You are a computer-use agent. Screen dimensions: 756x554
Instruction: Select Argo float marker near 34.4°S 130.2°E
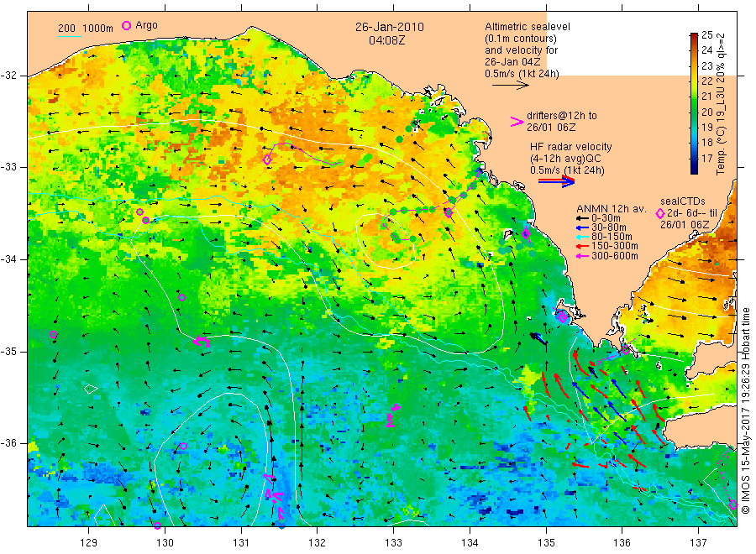[181, 297]
